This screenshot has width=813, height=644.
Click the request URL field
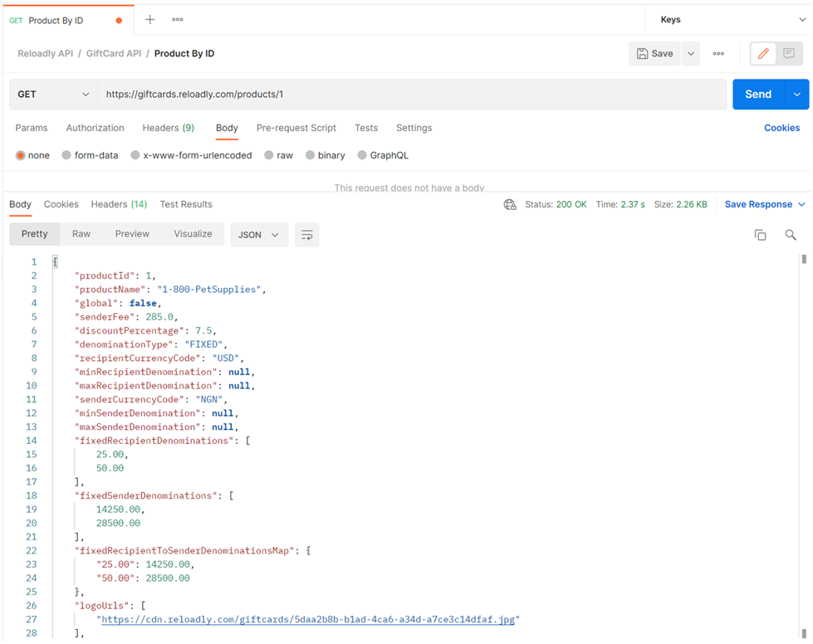pyautogui.click(x=412, y=95)
